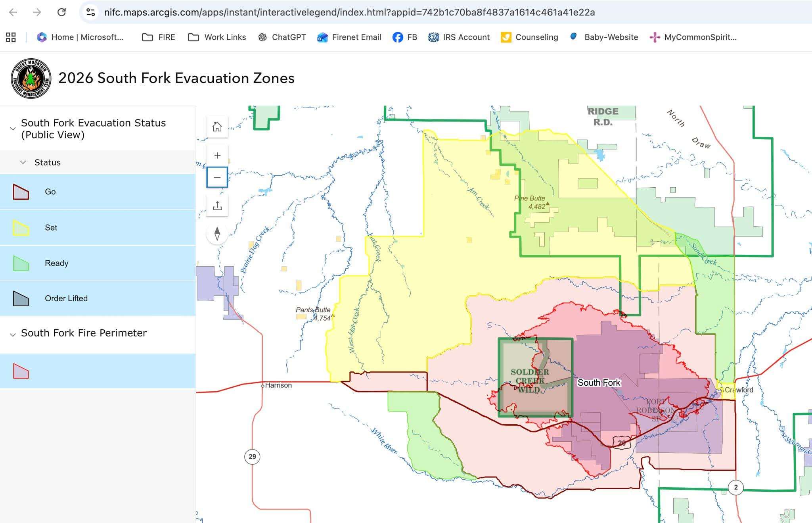Click the Pine Butte 4,482 label

tap(530, 202)
